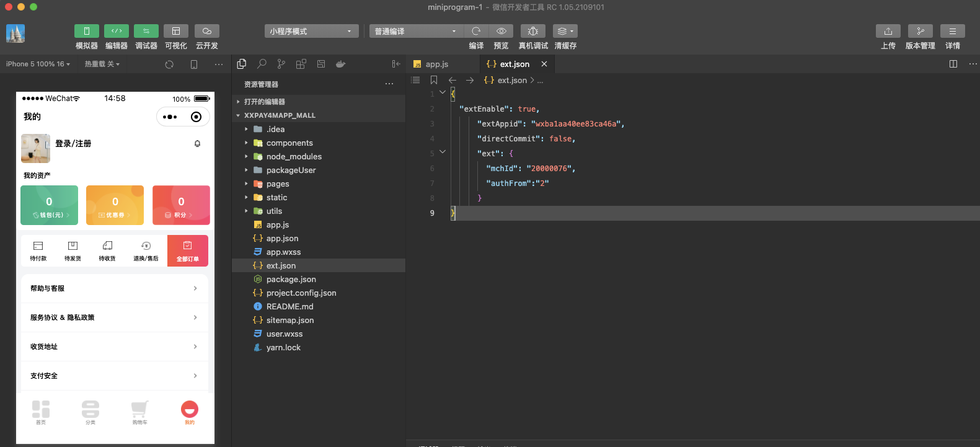Expand the 打开的编辑器 section
Viewport: 980px width, 447px height.
[x=319, y=102]
